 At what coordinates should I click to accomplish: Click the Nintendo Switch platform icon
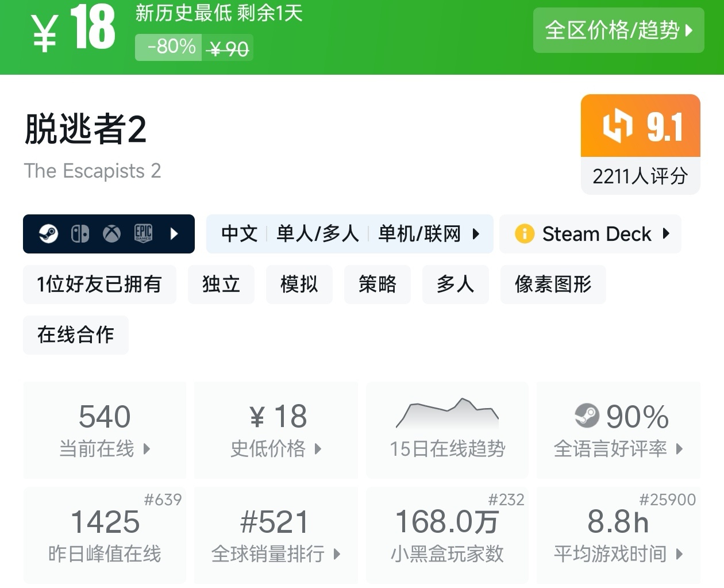click(80, 233)
